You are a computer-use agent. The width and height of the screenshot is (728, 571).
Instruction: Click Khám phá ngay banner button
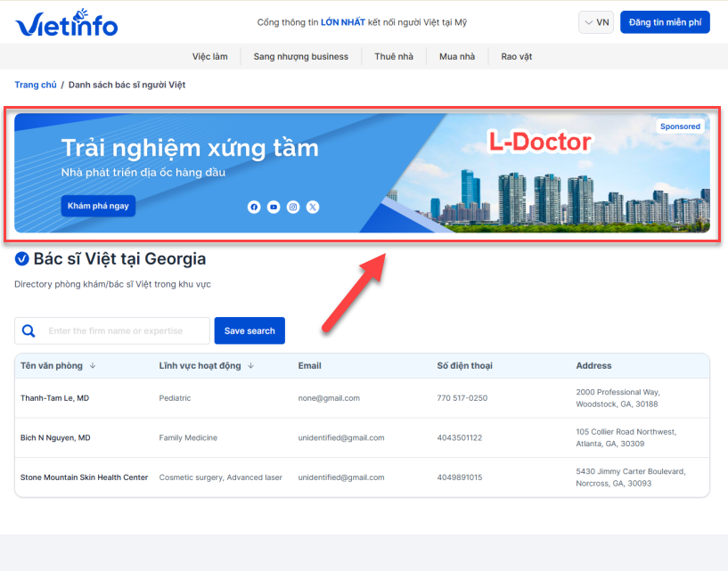pos(98,206)
